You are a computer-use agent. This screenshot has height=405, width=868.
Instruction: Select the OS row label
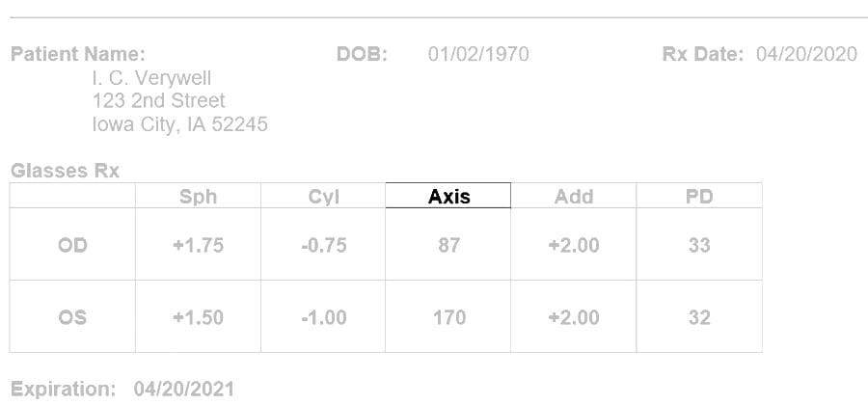pyautogui.click(x=72, y=317)
